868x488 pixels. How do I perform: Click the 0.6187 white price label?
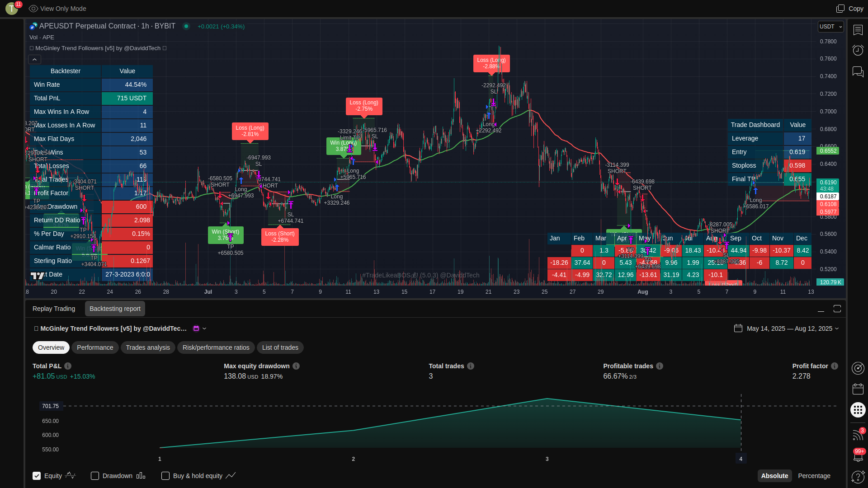(x=828, y=197)
